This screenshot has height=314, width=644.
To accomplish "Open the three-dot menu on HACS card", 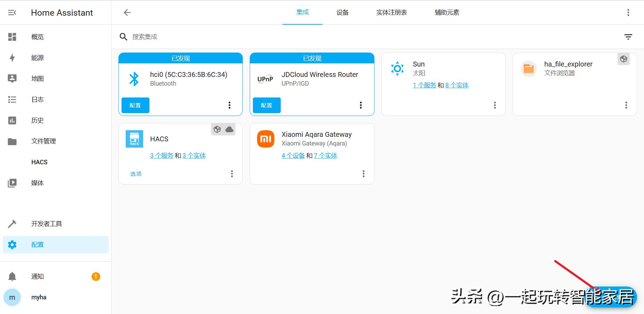I will tap(232, 173).
